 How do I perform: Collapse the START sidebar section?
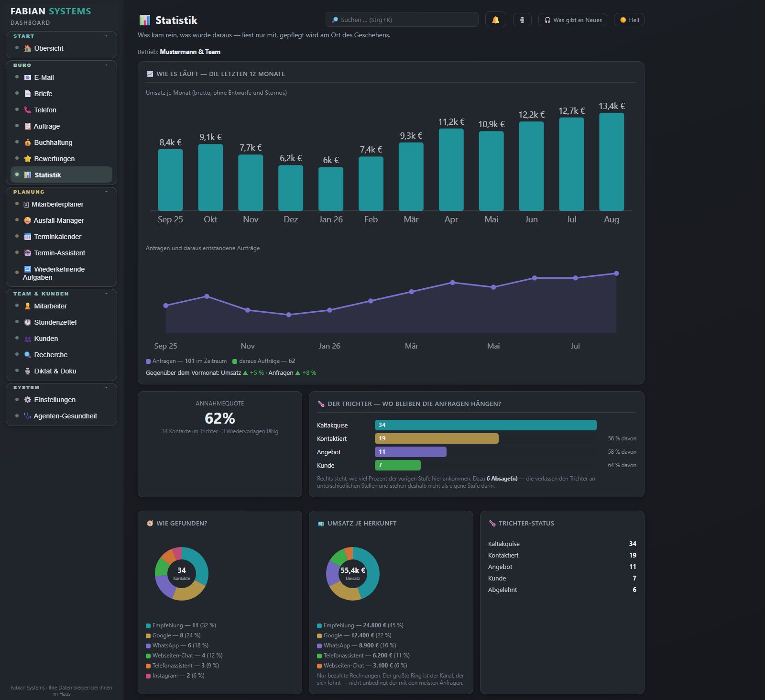click(106, 36)
